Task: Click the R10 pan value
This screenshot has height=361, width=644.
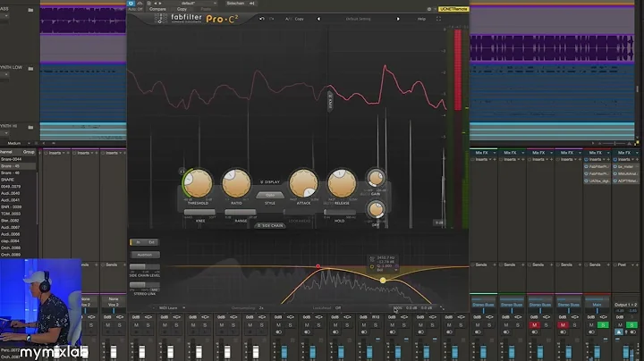Action: point(376,317)
